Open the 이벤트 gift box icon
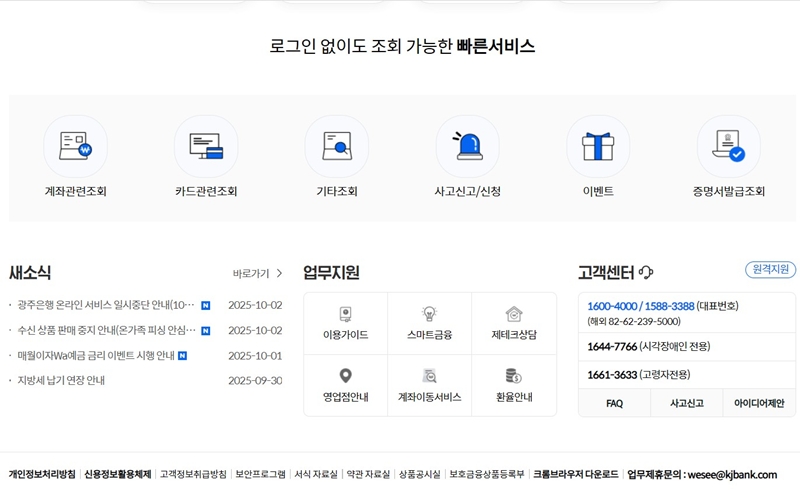Viewport: 800px width, 500px height. click(x=598, y=146)
